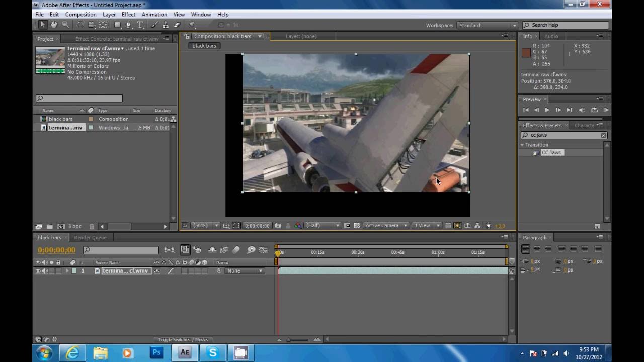Toggle Live Update in timeline
This screenshot has width=644, height=362.
click(x=185, y=250)
